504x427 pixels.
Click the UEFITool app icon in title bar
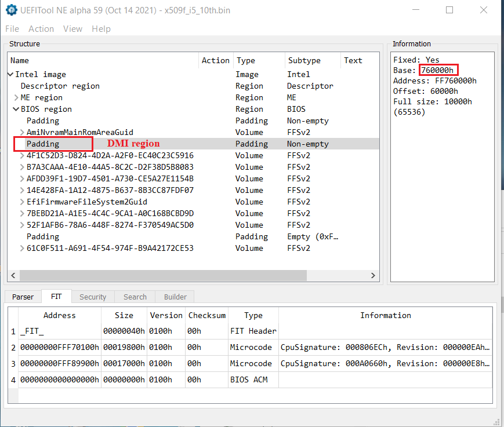[10, 10]
